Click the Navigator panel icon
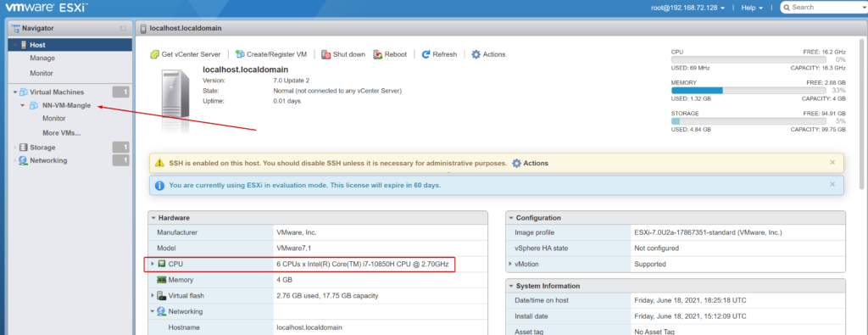 tap(15, 28)
